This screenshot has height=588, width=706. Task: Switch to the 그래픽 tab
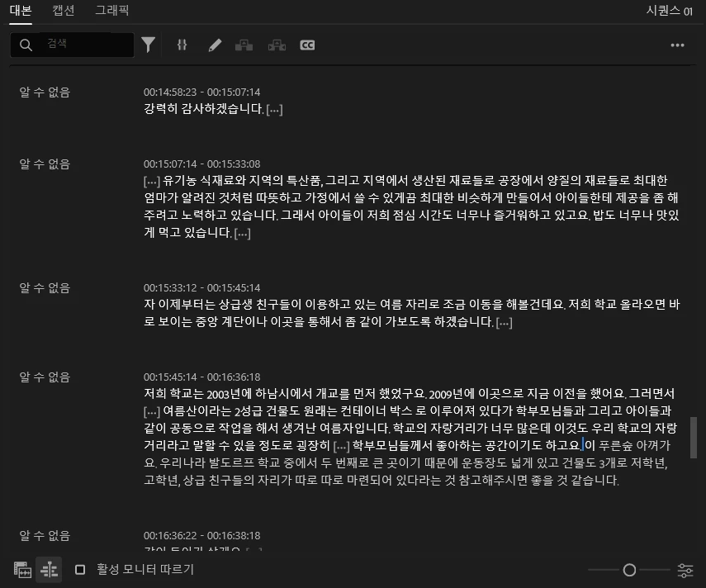click(112, 11)
